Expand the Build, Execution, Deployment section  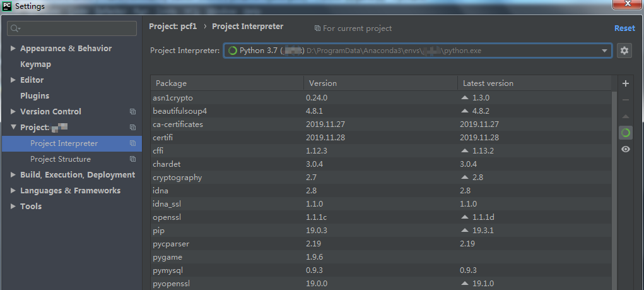point(13,175)
